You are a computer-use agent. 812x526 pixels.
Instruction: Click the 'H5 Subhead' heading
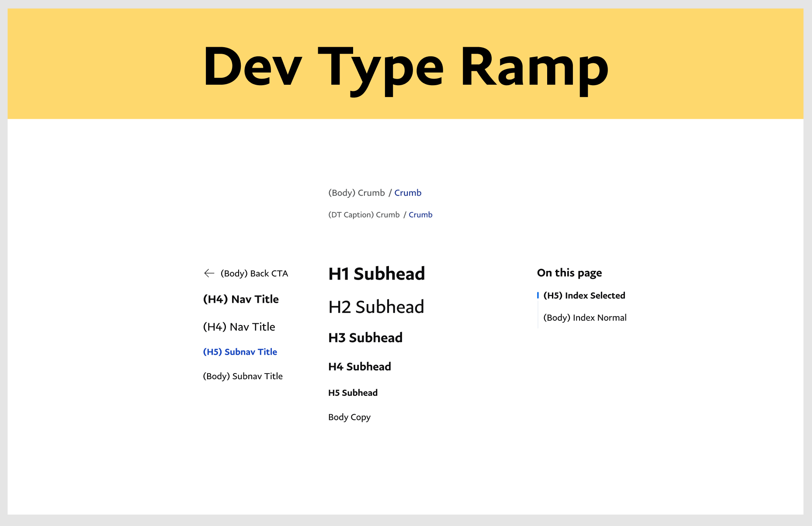tap(353, 393)
